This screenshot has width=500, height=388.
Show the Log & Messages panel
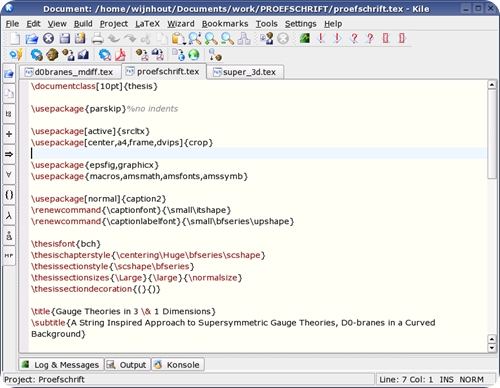[61, 365]
